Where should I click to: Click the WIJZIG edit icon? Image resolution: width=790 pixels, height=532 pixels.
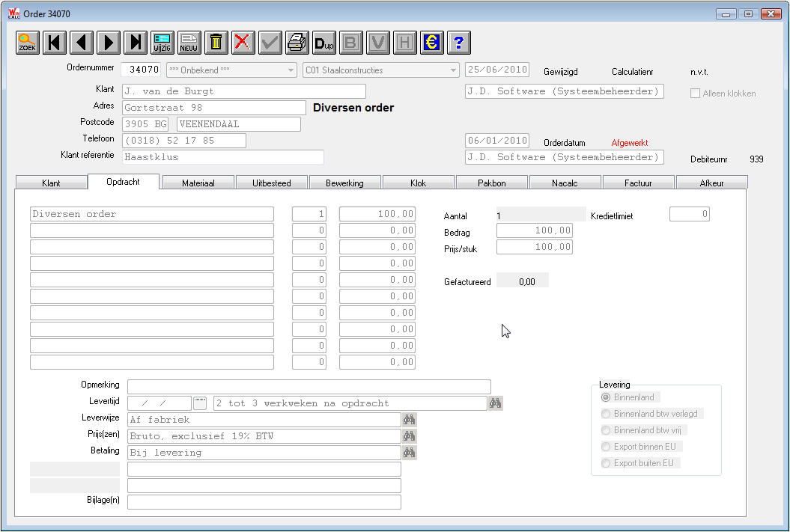point(162,43)
